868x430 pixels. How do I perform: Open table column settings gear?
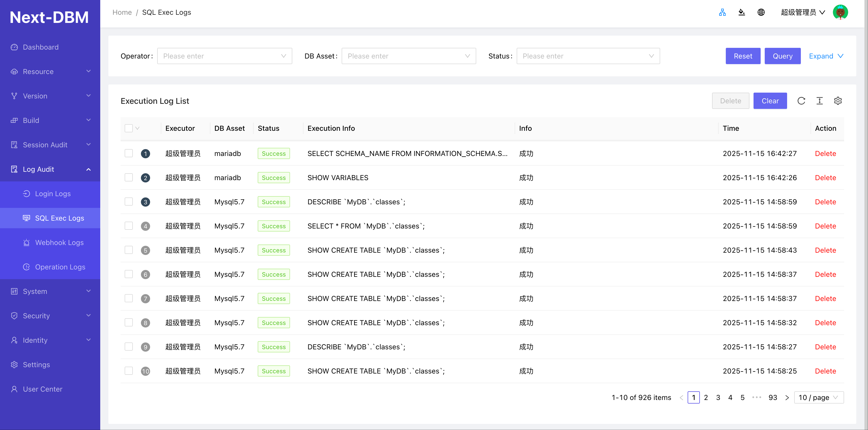click(x=838, y=101)
